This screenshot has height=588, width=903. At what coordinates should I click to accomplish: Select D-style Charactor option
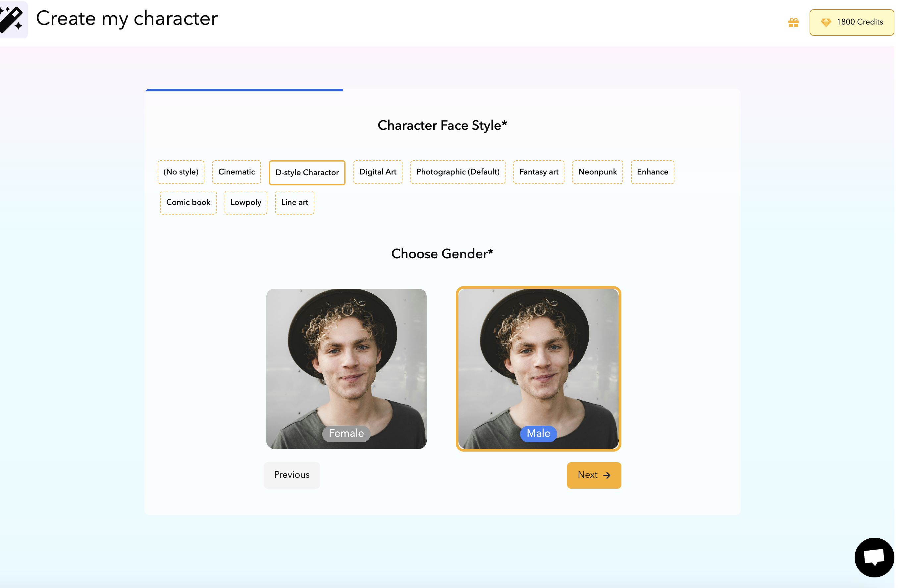[x=307, y=173]
